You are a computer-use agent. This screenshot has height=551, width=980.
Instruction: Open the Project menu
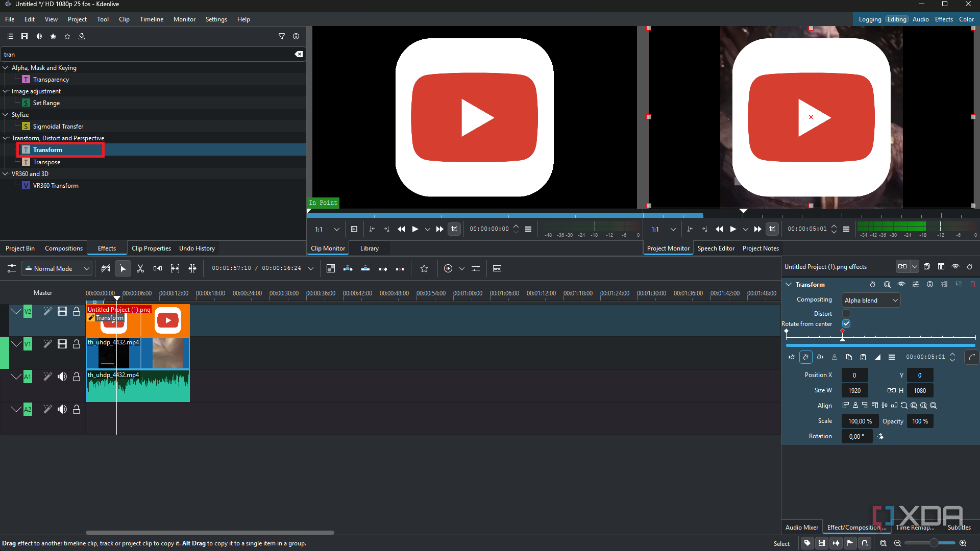[x=77, y=19]
